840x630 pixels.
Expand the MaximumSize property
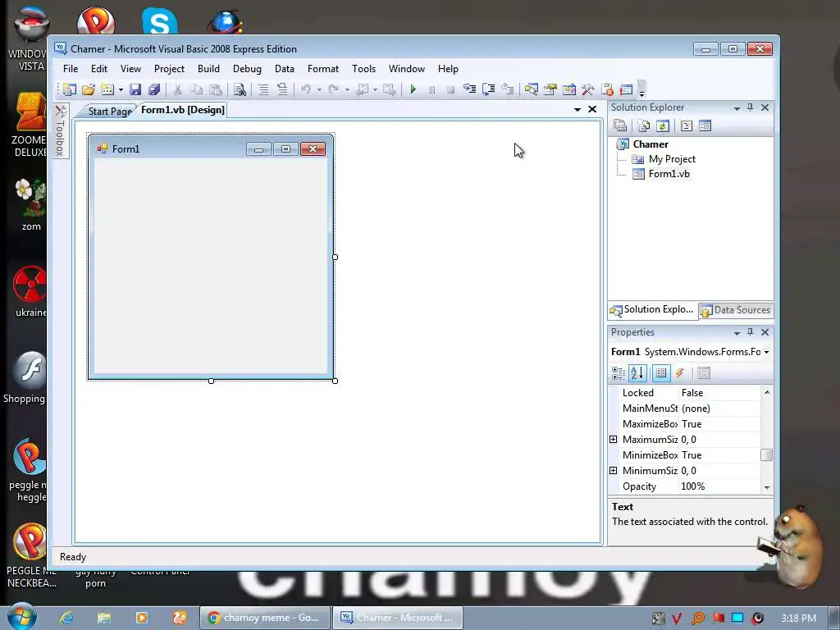click(x=614, y=440)
